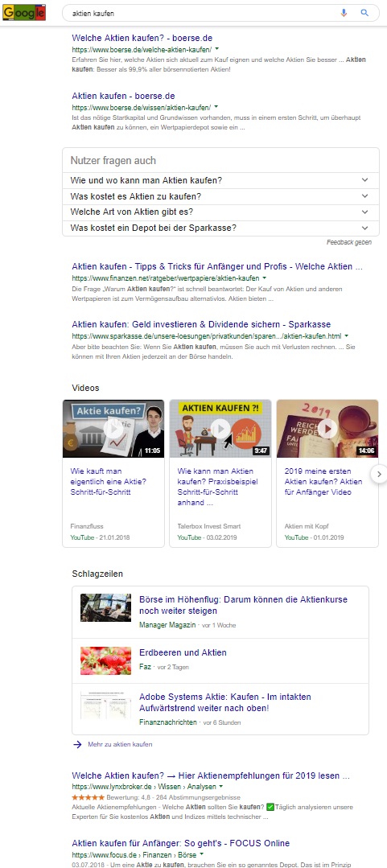Open result 'Aktien kaufen - boerse.de'
Viewport: 387px width, 868px height.
point(123,97)
